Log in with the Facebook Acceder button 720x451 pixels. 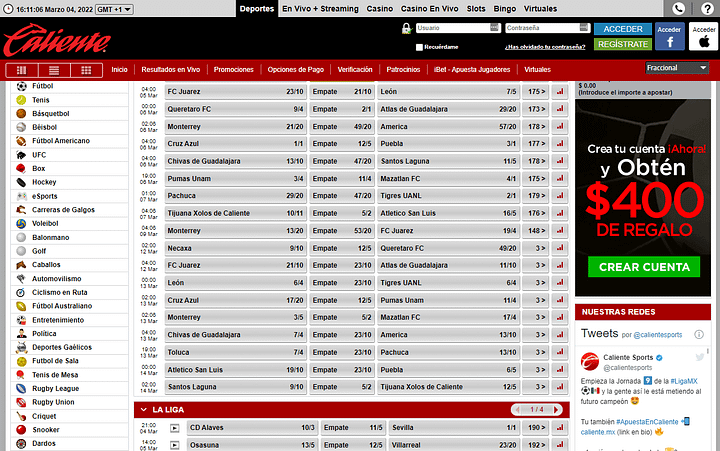tap(669, 36)
